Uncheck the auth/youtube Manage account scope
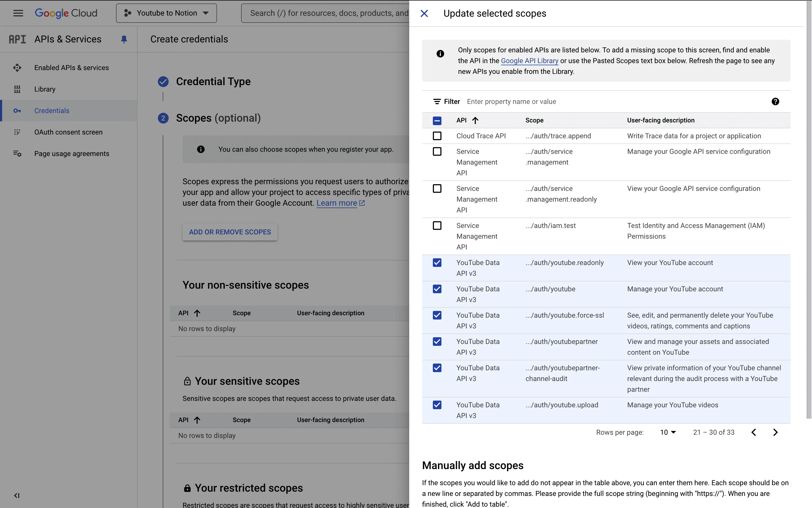Image resolution: width=812 pixels, height=508 pixels. click(x=437, y=289)
